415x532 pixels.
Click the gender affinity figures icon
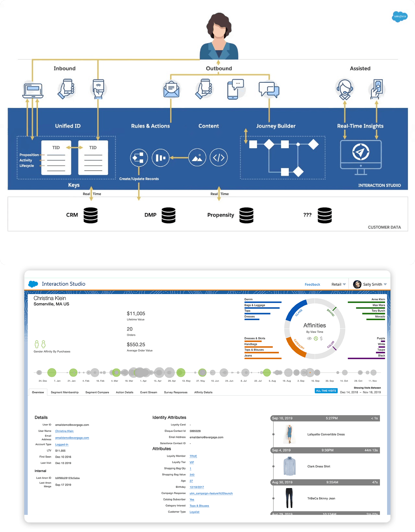pos(40,344)
